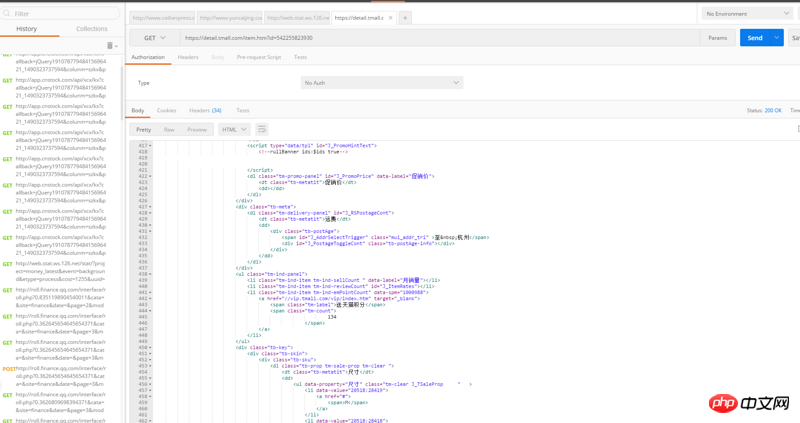
Task: Open the GET method dropdown
Action: 155,38
